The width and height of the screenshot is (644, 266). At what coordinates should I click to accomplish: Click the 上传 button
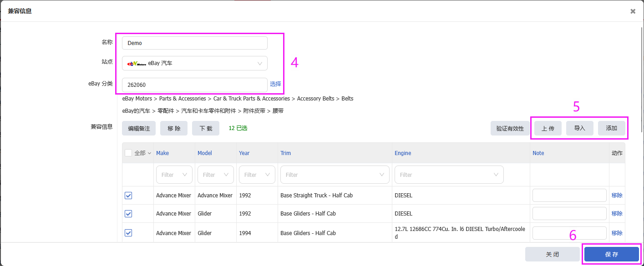click(548, 128)
